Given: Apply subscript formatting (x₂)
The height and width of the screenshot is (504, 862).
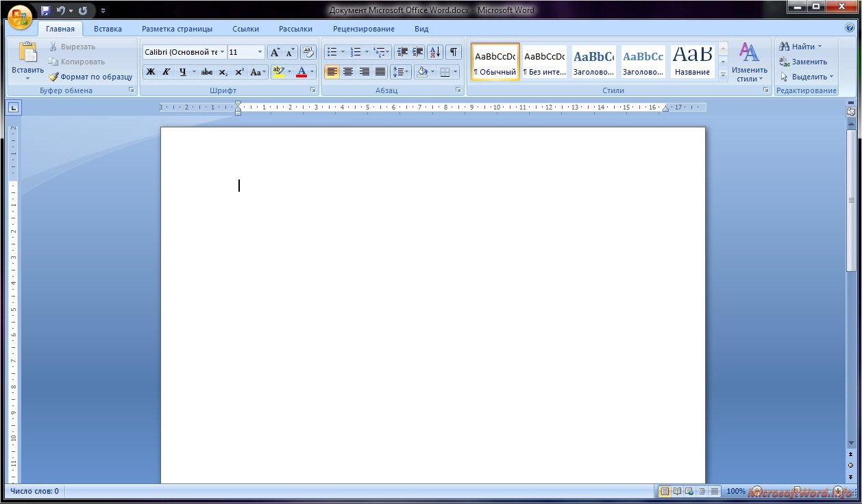Looking at the screenshot, I should tap(223, 72).
